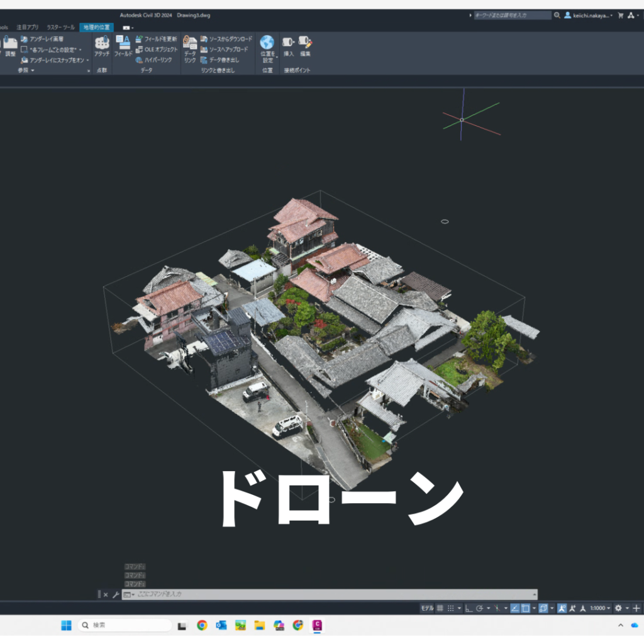This screenshot has height=644, width=644.
Task: Toggle polar tracking in status bar
Action: pyautogui.click(x=480, y=608)
